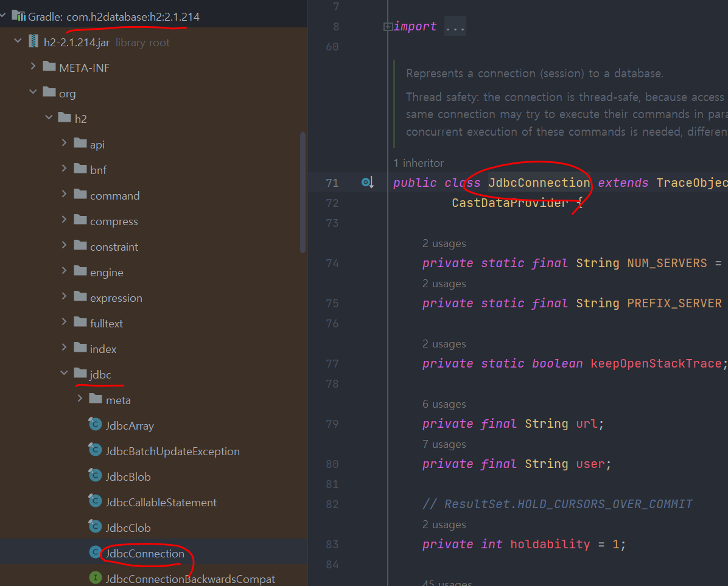The image size is (728, 586).
Task: Expand the engine package chevron
Action: 64,271
